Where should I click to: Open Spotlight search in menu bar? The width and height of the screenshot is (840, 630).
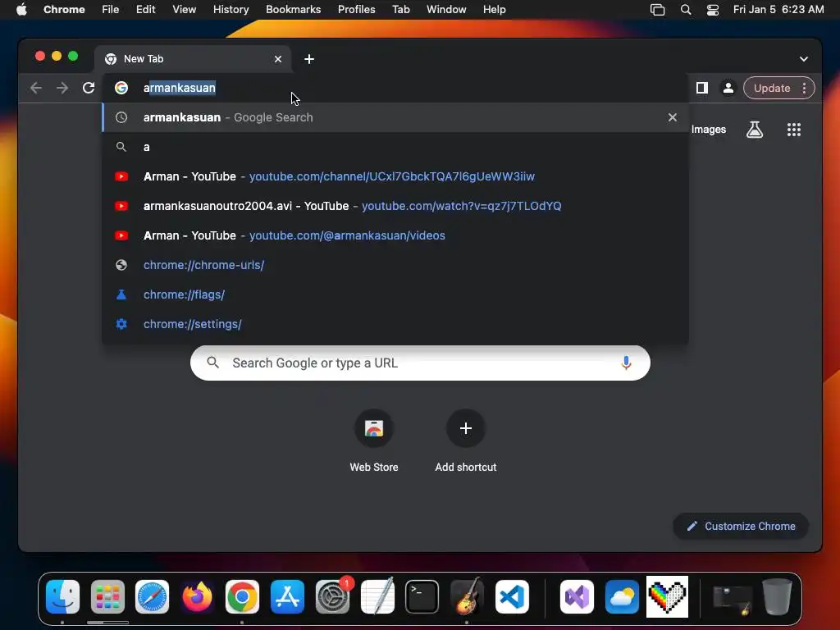pos(685,9)
